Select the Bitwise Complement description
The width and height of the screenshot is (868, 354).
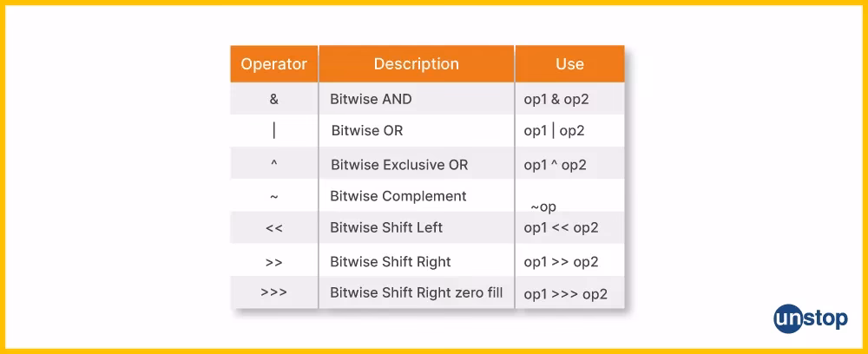[x=398, y=196]
